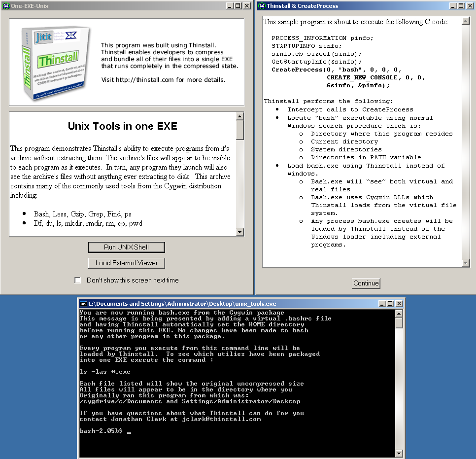Open the console window's system menu icon
The height and width of the screenshot is (459, 476).
84,304
